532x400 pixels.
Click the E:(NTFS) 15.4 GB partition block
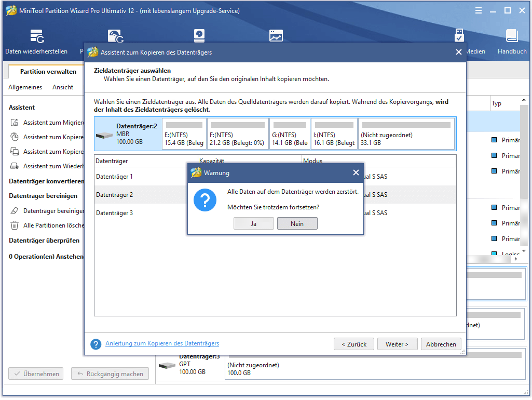tap(184, 134)
